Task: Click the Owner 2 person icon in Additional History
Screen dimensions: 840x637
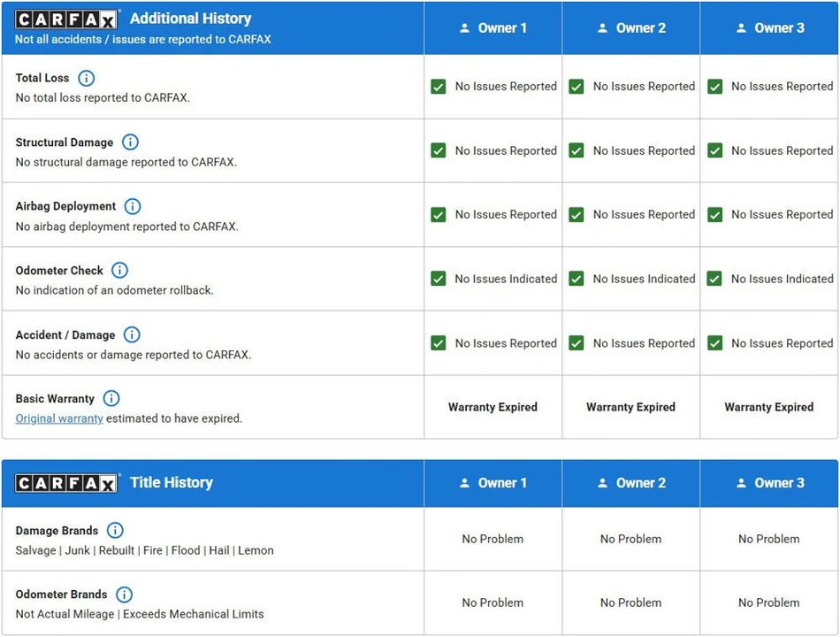Action: [x=603, y=28]
